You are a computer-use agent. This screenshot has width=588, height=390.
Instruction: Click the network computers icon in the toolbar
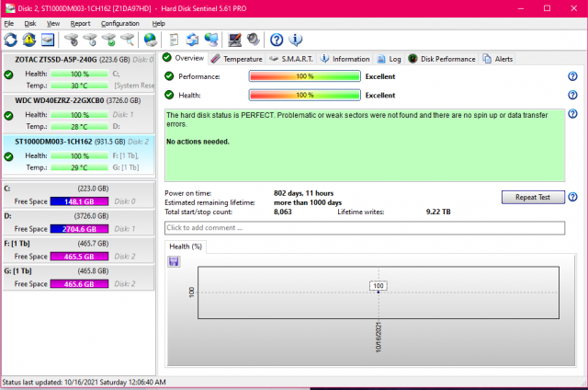[x=212, y=40]
